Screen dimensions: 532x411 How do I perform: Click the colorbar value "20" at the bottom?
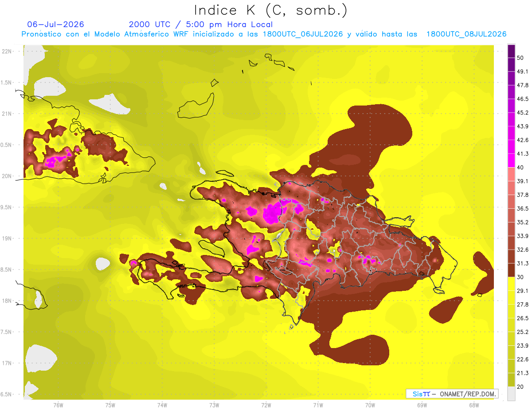[520, 387]
